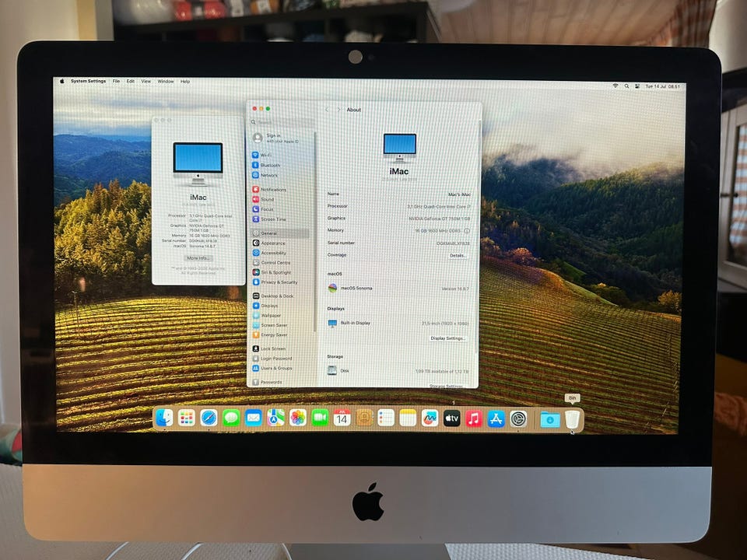Launch Apple TV from the Dock
Viewport: 747px width, 560px height.
[x=451, y=418]
